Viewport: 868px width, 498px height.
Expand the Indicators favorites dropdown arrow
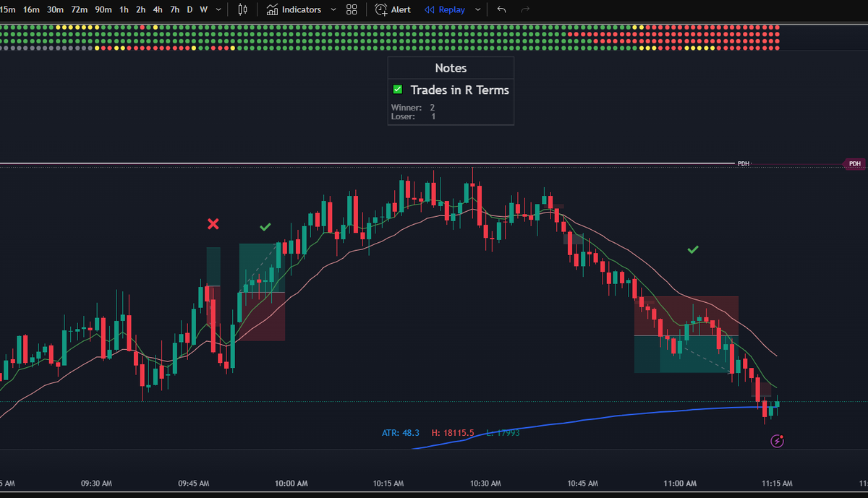tap(333, 9)
